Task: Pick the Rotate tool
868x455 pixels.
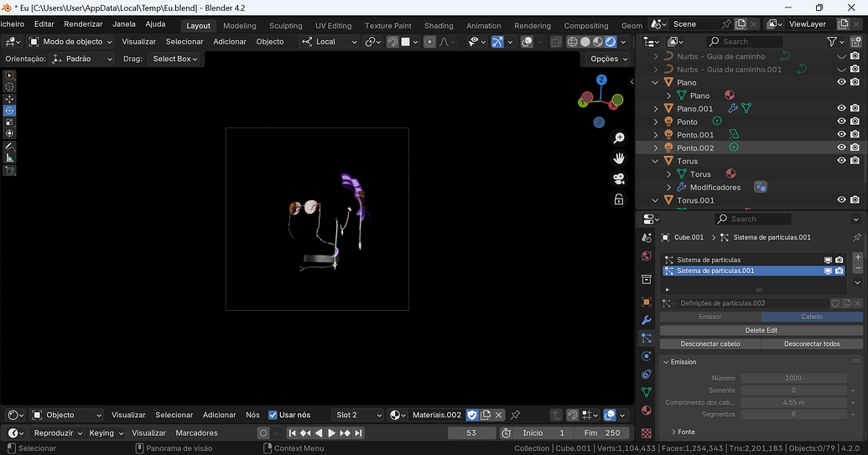Action: coord(9,111)
